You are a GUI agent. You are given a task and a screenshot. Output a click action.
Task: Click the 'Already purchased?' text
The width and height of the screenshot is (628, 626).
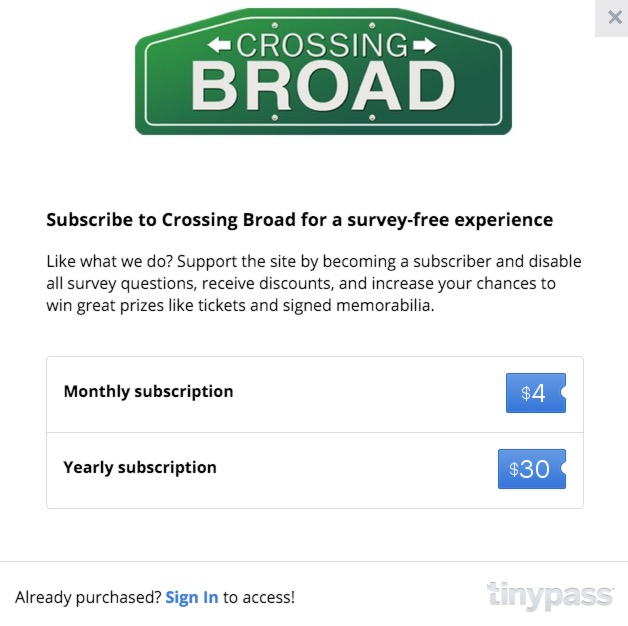point(88,598)
